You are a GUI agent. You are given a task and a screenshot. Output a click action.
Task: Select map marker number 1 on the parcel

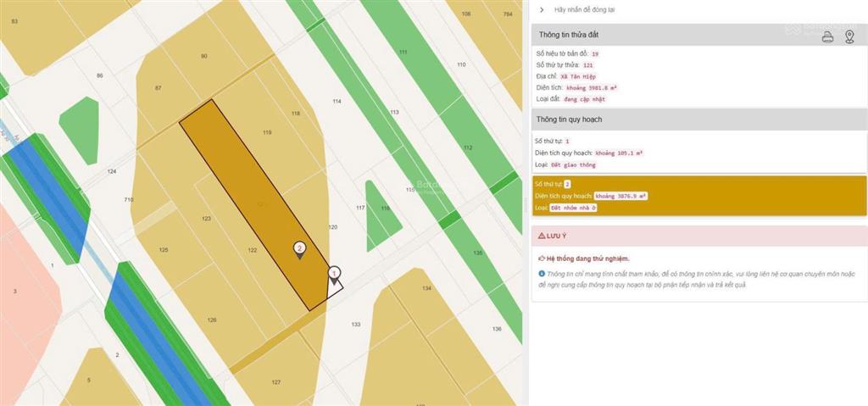(334, 274)
